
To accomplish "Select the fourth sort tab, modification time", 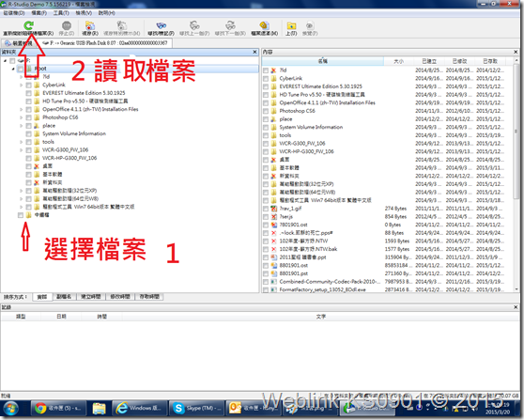I will [x=120, y=297].
